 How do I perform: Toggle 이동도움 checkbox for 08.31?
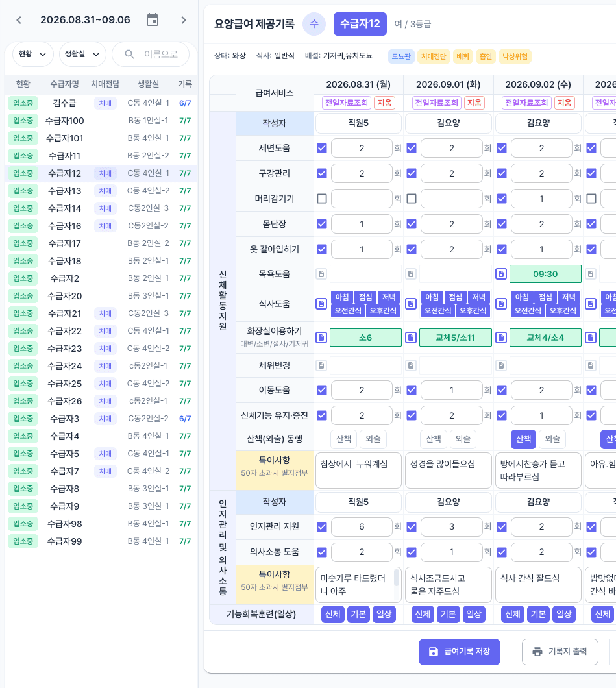click(322, 389)
